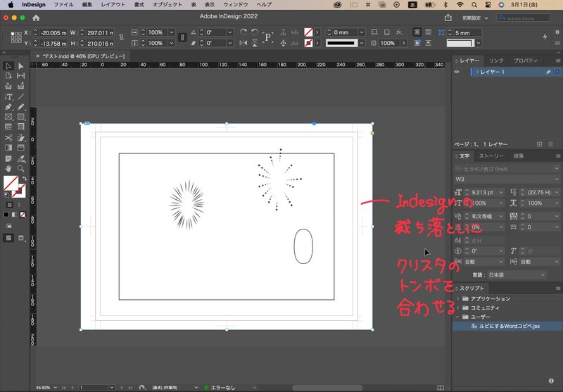Select the Rectangle Frame tool
This screenshot has width=563, height=392.
click(x=8, y=117)
